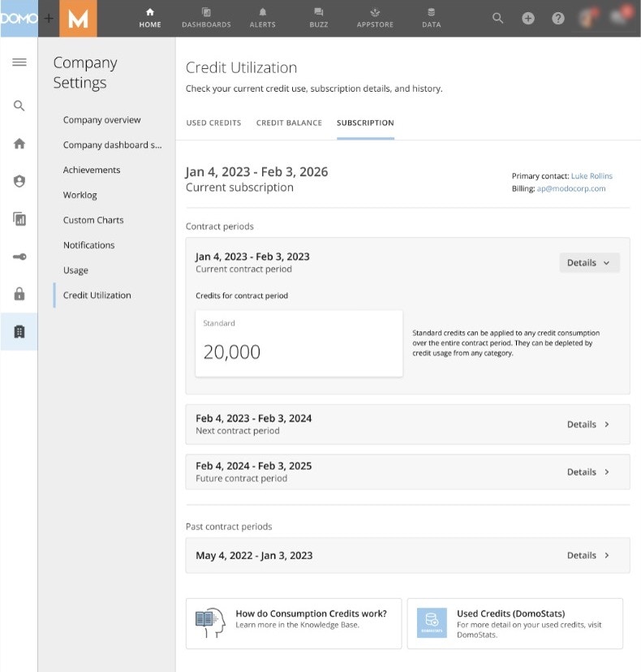
Task: Click the 'Current contract period' label
Action: point(243,269)
